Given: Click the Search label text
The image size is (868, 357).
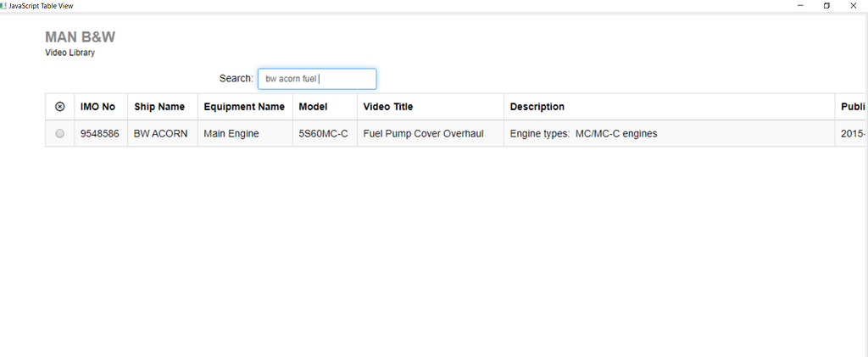Looking at the screenshot, I should (x=236, y=78).
